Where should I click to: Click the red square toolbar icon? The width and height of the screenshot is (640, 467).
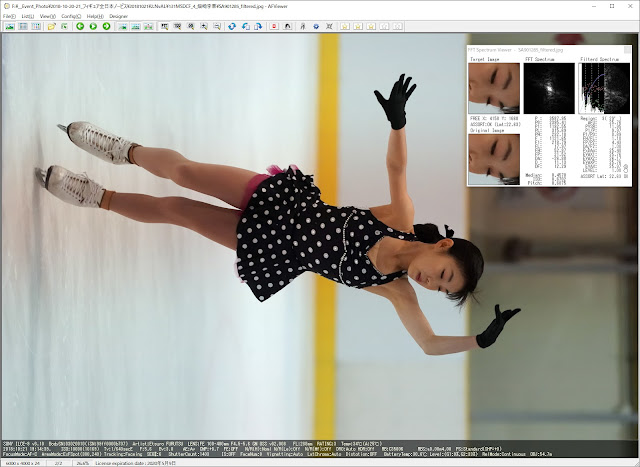[x=274, y=26]
